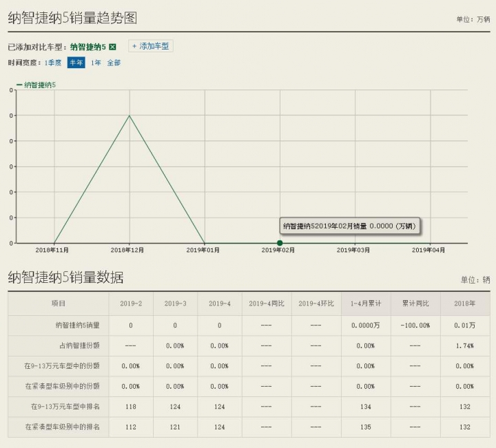Click the 已添加对比车型 label
This screenshot has width=496, height=448.
[37, 47]
